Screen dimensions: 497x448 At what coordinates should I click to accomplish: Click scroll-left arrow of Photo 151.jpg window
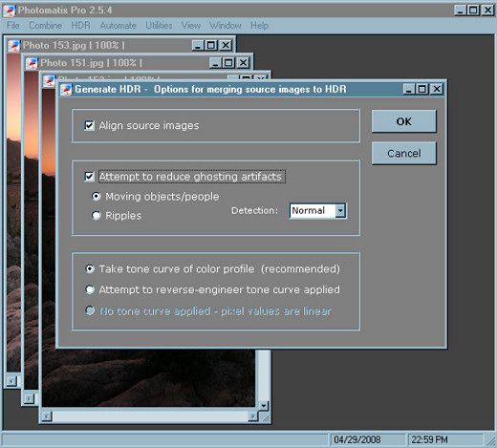click(x=30, y=398)
